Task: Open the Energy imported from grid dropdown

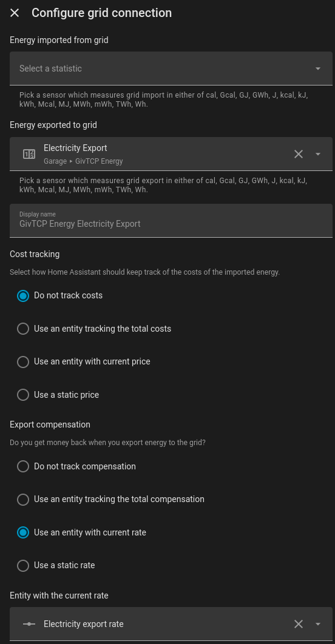Action: tap(171, 69)
